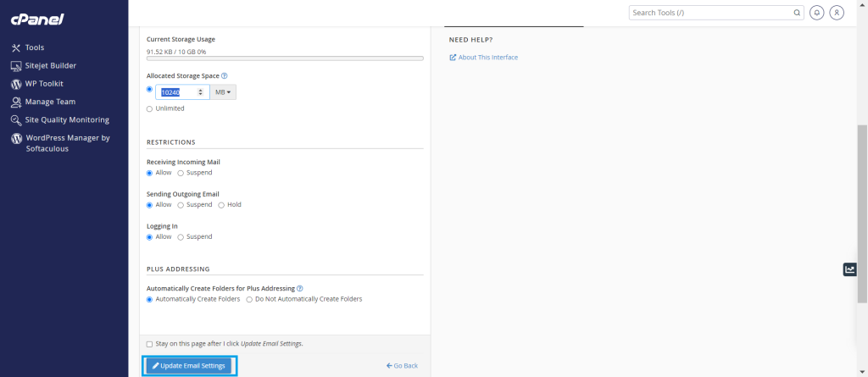Click Update Email Settings button

(x=188, y=365)
